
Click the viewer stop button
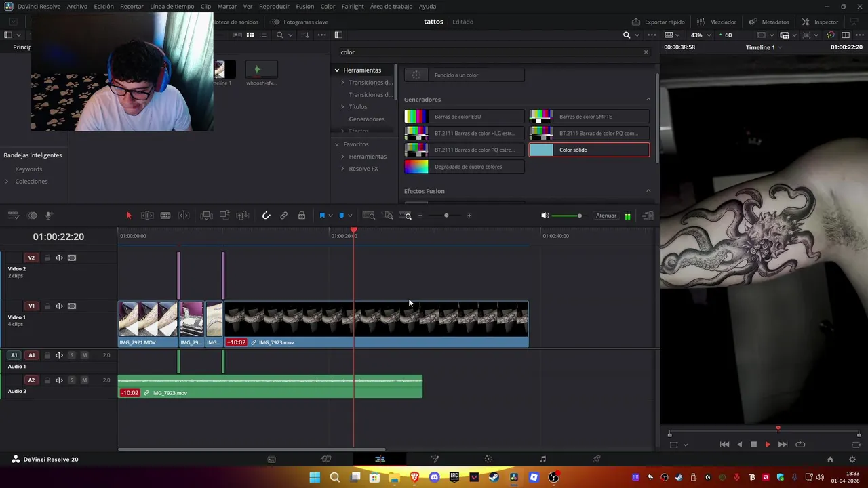point(753,445)
